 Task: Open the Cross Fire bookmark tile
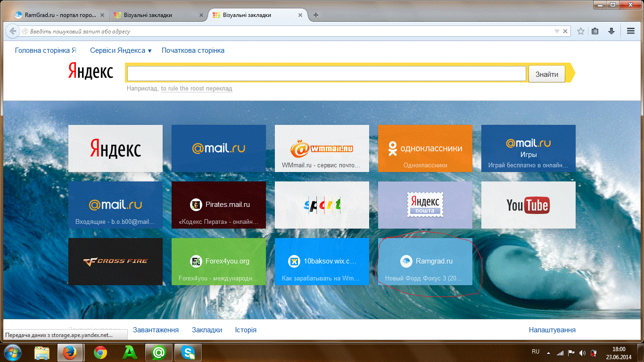click(x=116, y=262)
